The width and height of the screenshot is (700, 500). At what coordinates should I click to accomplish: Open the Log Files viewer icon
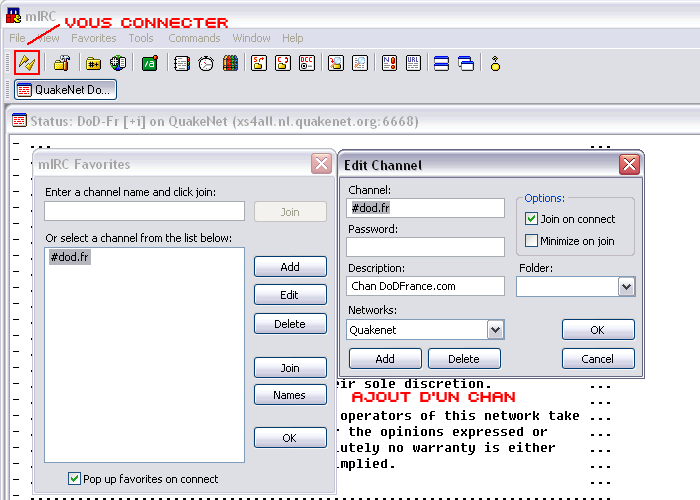360,63
